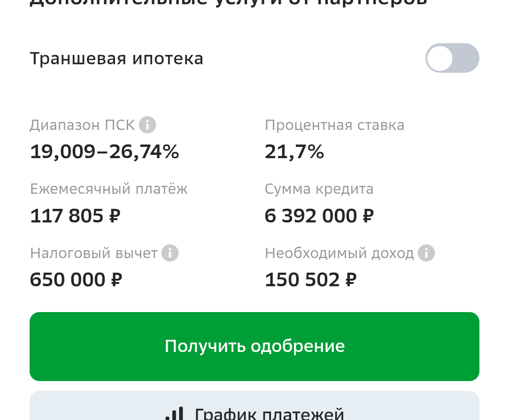The image size is (509, 420).
Task: Select the 21,7% interest rate value
Action: (x=294, y=152)
